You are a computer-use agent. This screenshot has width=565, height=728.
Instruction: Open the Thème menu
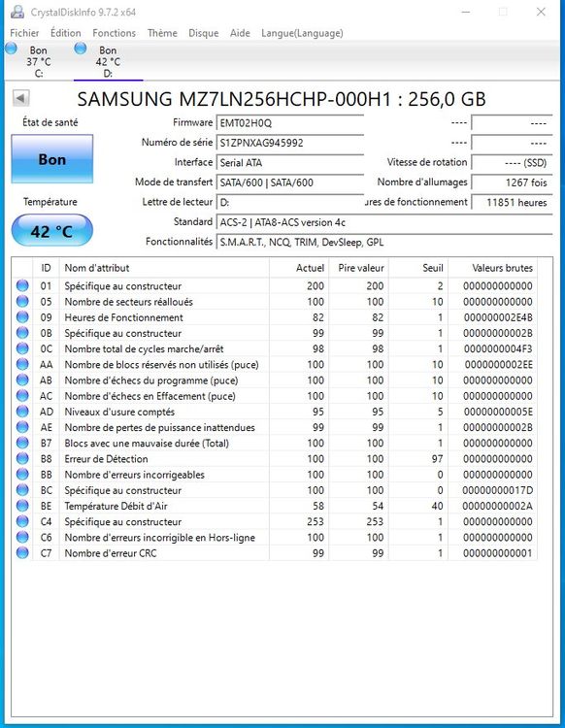pyautogui.click(x=162, y=33)
